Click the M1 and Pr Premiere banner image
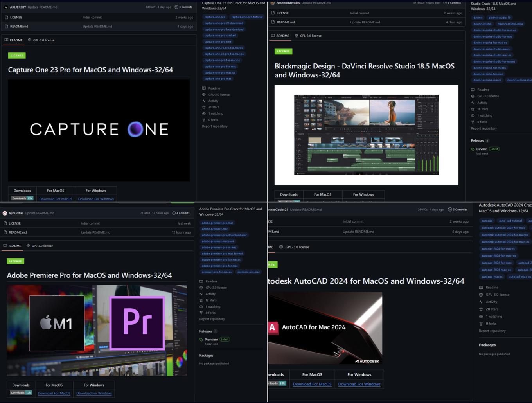This screenshot has height=403, width=532. [97, 331]
